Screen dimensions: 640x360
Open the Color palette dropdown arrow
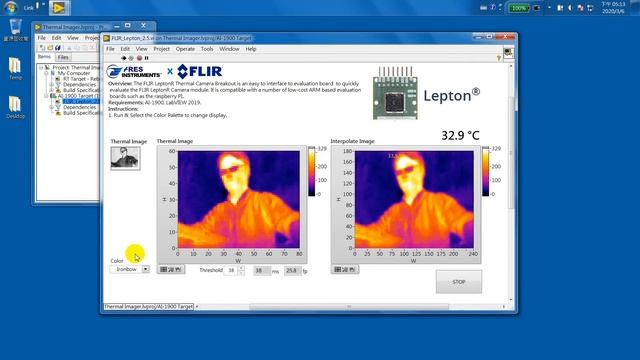(145, 269)
